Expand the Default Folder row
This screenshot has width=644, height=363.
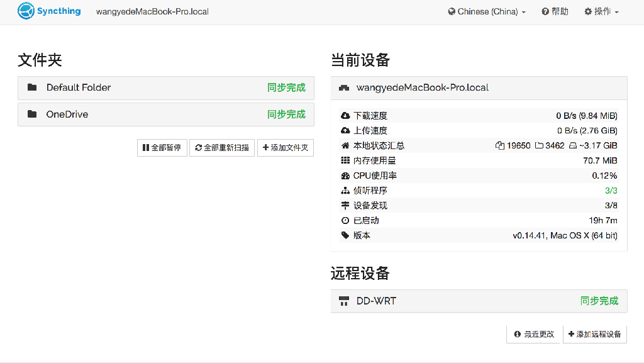click(x=166, y=88)
